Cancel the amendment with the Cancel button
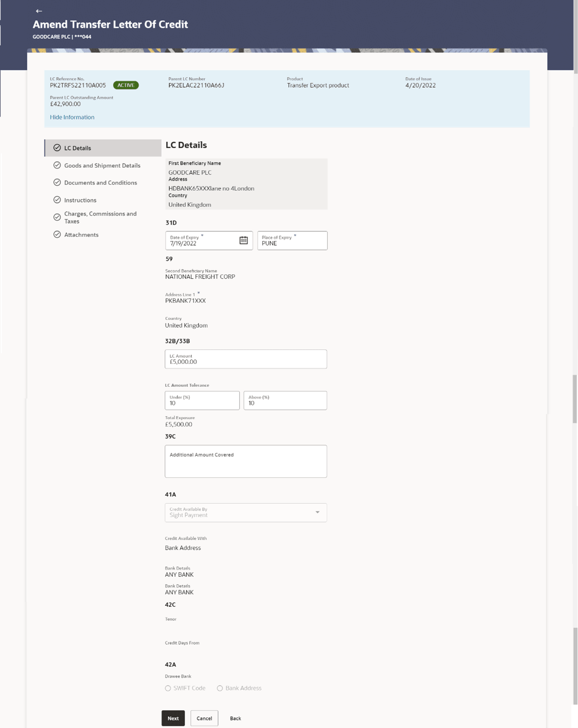The width and height of the screenshot is (578, 728). tap(204, 718)
